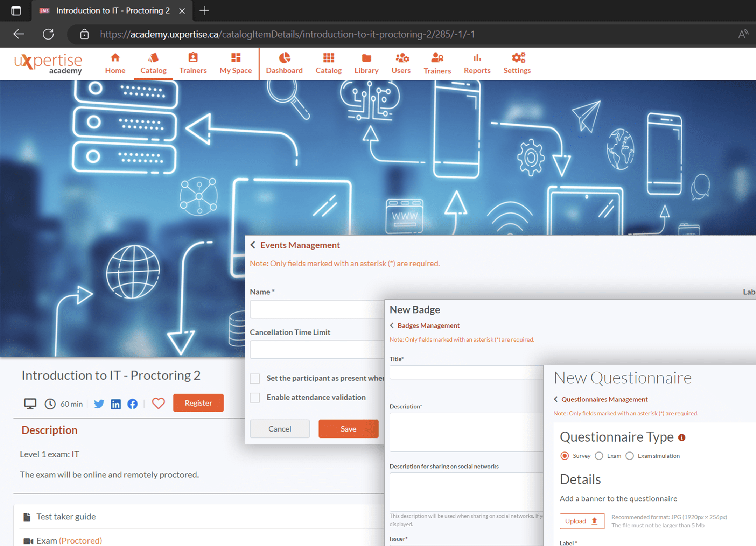This screenshot has width=756, height=546.
Task: Click the Questionnaire Type info icon
Action: click(682, 437)
